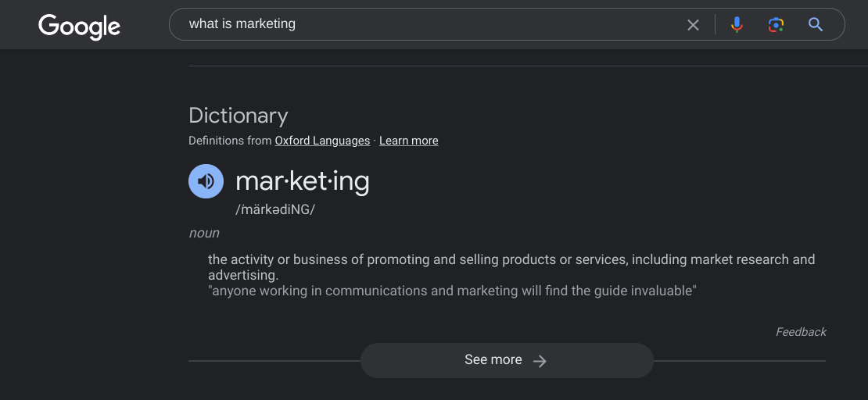Open the Oxford Languages link
Image resolution: width=868 pixels, height=400 pixels.
pos(322,141)
